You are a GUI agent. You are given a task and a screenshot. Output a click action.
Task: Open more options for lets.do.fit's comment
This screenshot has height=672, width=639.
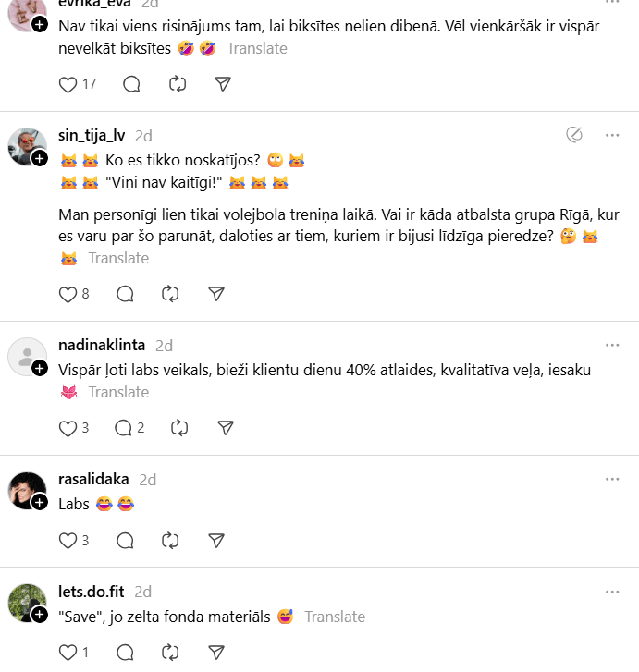tap(612, 592)
